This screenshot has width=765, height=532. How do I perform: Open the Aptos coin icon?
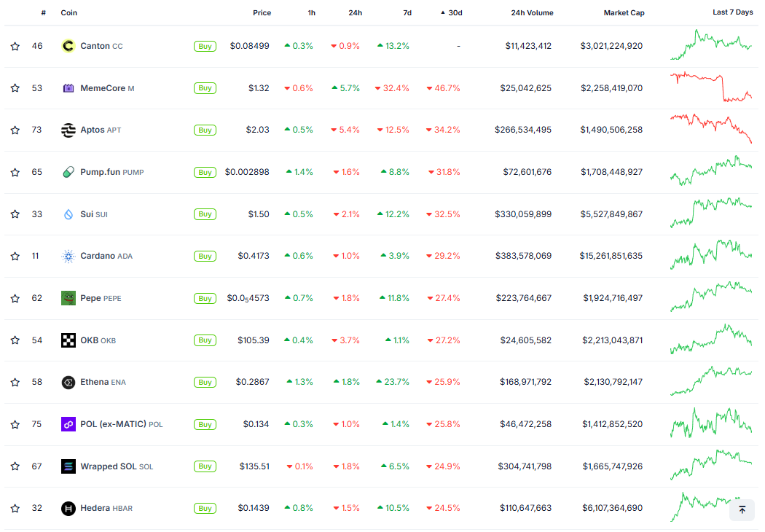point(68,130)
